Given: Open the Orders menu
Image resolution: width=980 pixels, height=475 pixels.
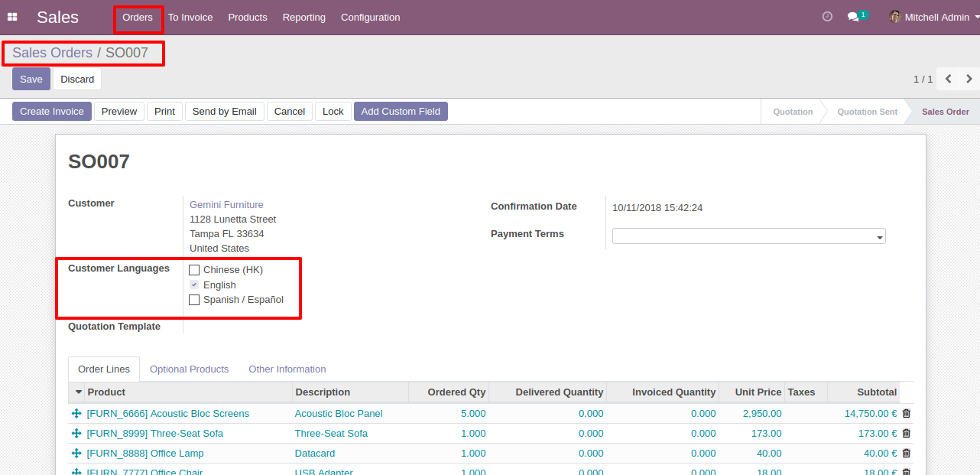Looking at the screenshot, I should click(138, 17).
